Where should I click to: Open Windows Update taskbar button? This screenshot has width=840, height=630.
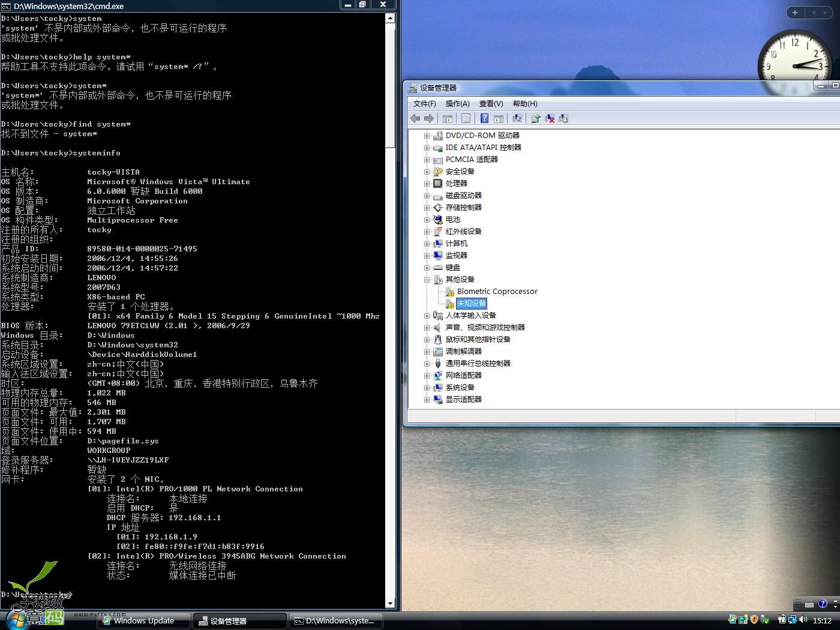click(144, 621)
